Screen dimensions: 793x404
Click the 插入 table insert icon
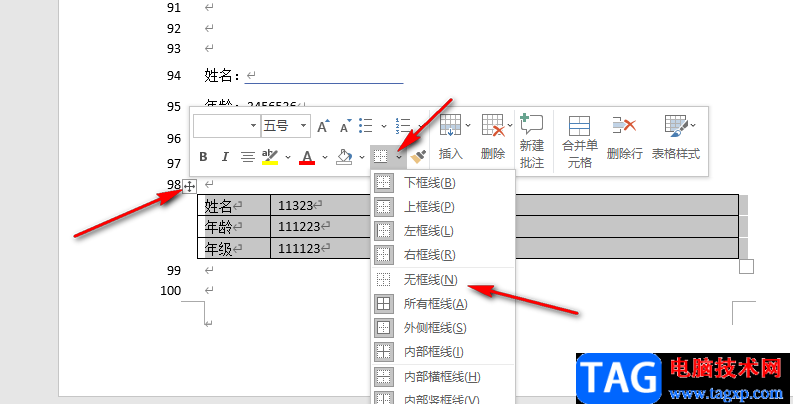[x=450, y=125]
